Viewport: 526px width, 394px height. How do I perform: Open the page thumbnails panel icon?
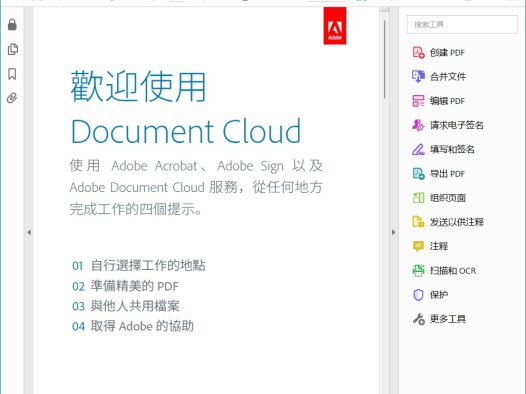click(x=12, y=49)
